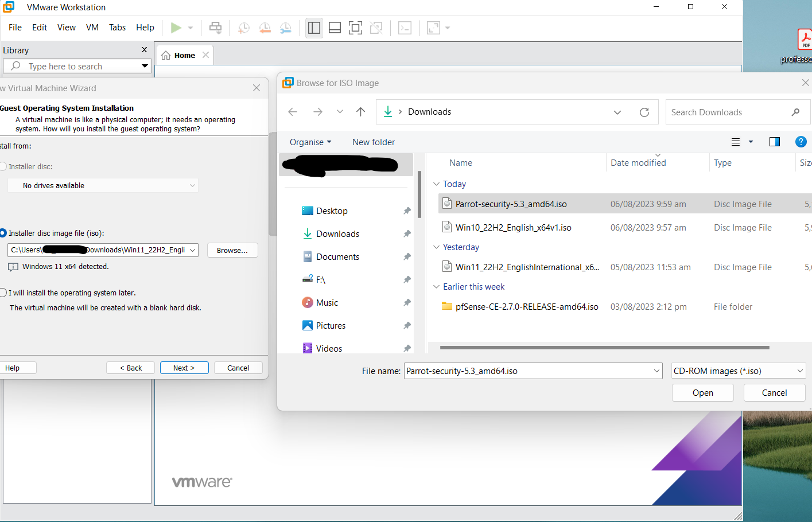Collapse the Today group
The height and width of the screenshot is (522, 812).
[x=436, y=184]
